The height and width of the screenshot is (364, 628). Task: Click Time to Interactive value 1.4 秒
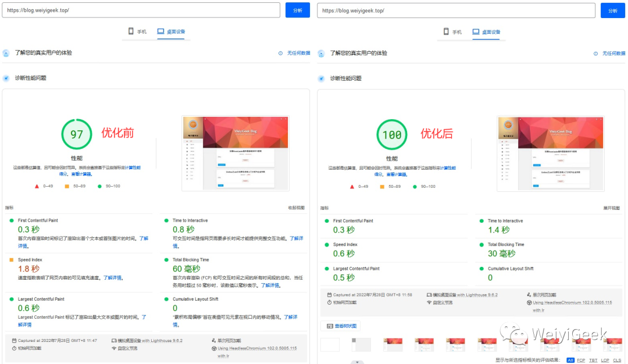tap(499, 230)
